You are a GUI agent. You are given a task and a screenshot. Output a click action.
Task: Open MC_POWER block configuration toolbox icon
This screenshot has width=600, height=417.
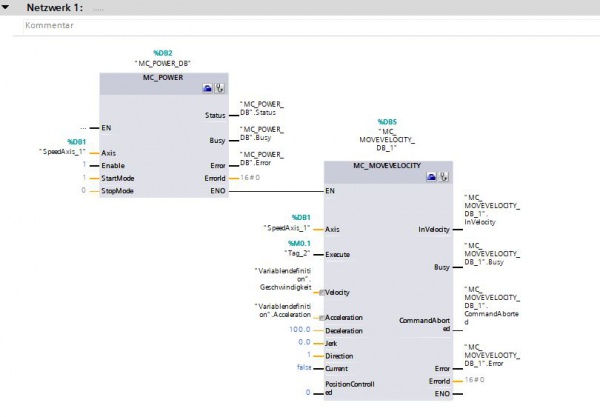205,88
